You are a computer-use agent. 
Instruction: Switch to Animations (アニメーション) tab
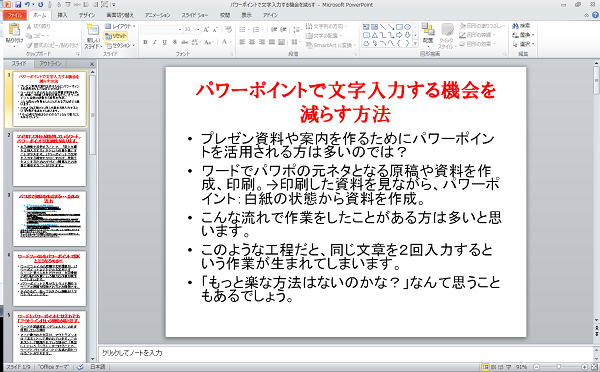pos(157,15)
